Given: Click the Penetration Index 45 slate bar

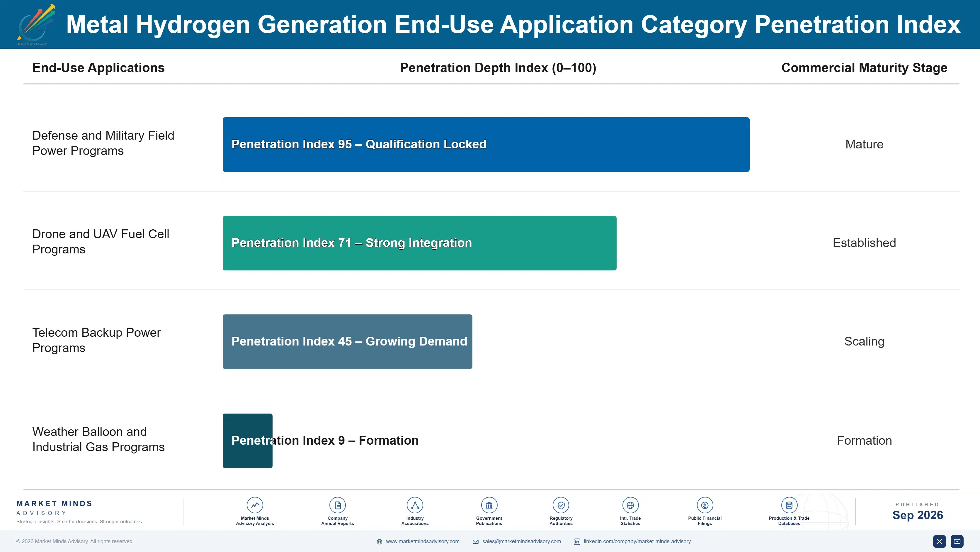Looking at the screenshot, I should tap(347, 341).
